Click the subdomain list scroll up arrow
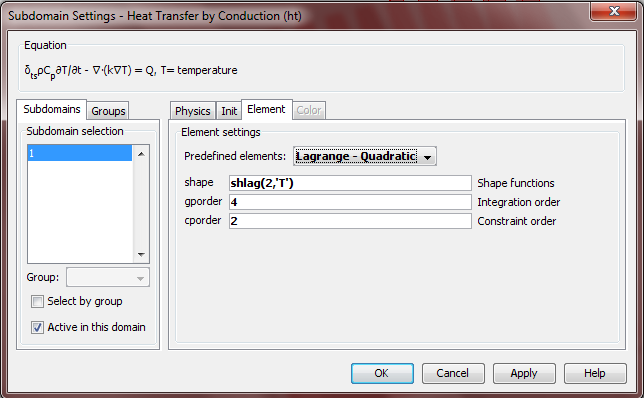Screen dimensions: 644x398 (141, 154)
